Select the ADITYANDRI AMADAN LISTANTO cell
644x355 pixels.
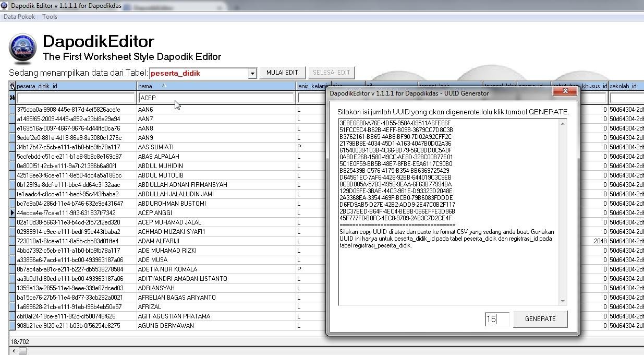(216, 279)
